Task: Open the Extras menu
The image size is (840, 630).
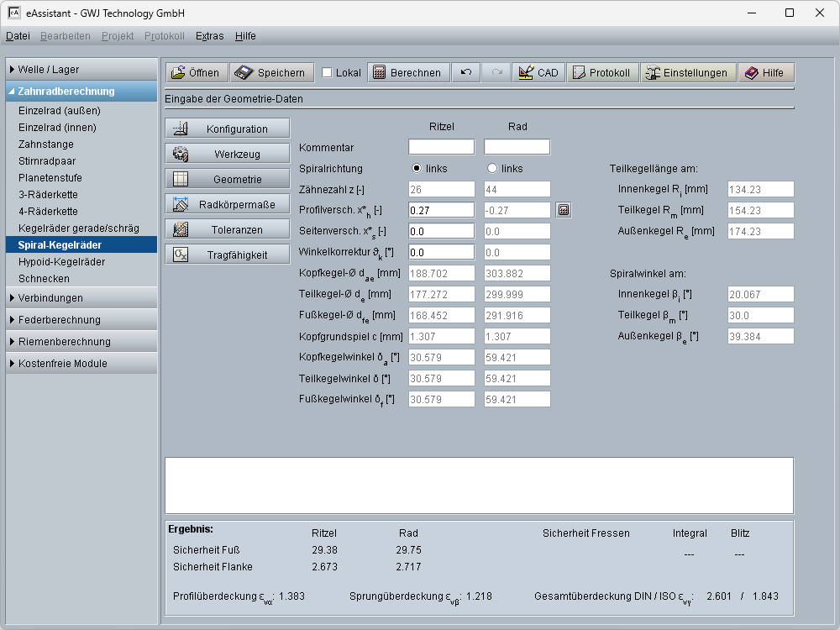Action: tap(209, 36)
